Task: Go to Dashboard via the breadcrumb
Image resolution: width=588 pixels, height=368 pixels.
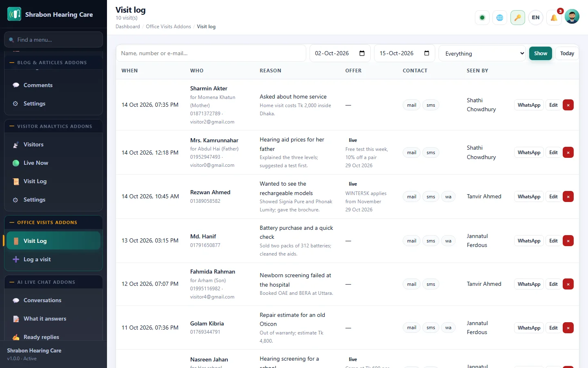Action: 128,27
